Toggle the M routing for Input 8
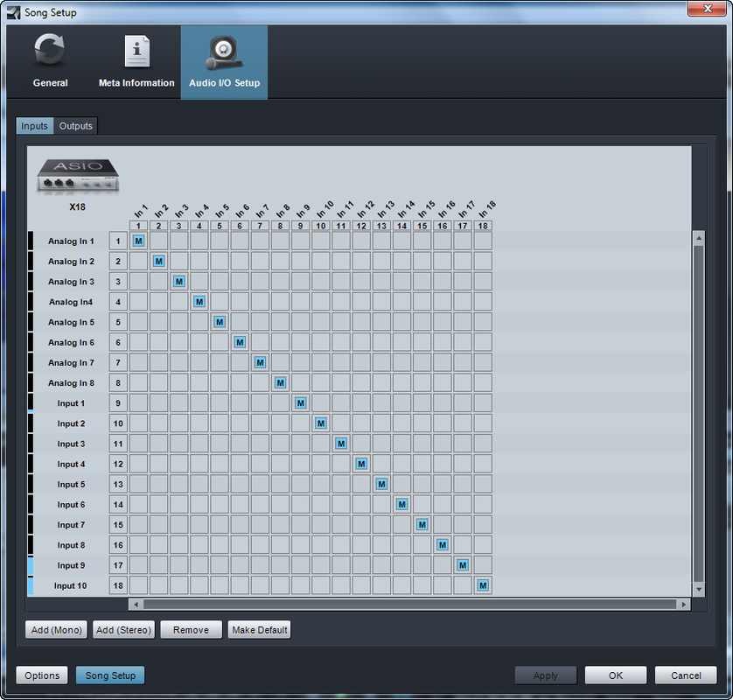Viewport: 733px width, 700px height. point(443,545)
